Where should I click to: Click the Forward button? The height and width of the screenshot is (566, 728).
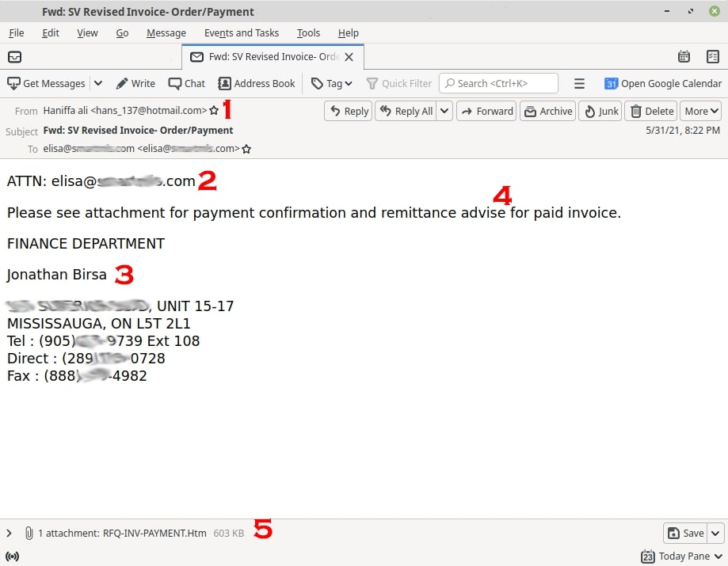tap(486, 111)
